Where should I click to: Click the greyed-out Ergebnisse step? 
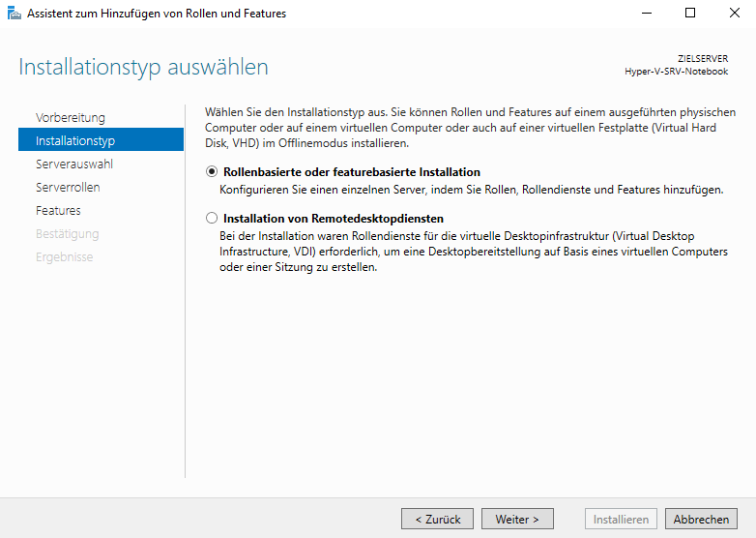click(x=64, y=257)
